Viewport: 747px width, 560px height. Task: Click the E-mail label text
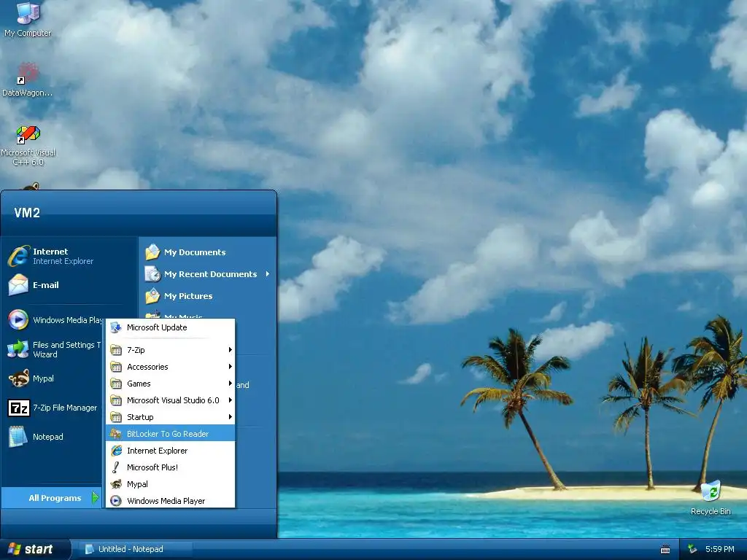[x=46, y=285]
